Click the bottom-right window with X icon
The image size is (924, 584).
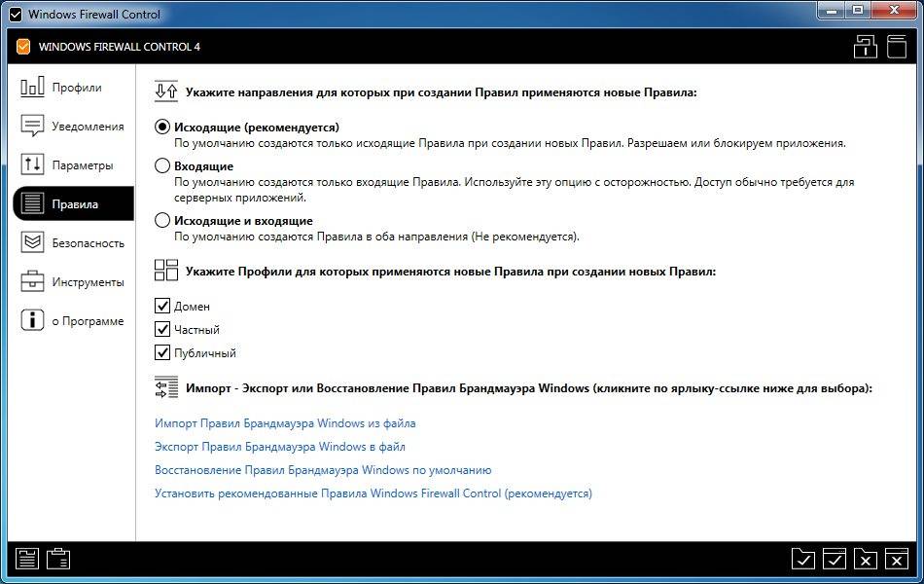pos(897,558)
